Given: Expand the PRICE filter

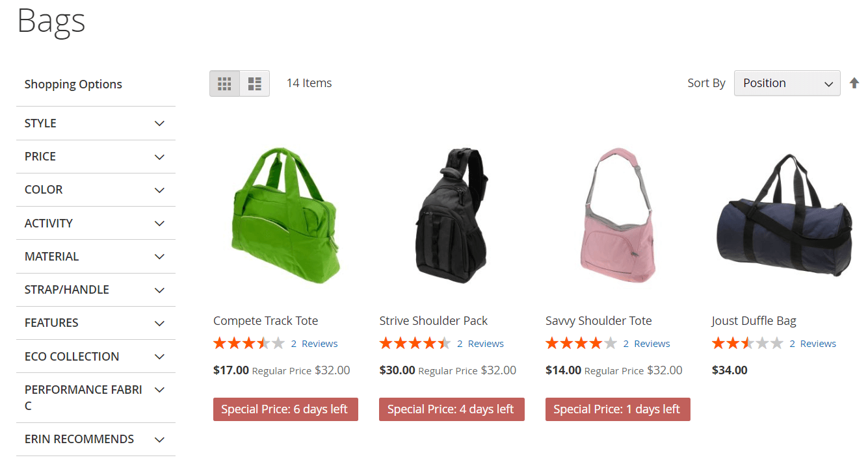Looking at the screenshot, I should click(x=96, y=157).
